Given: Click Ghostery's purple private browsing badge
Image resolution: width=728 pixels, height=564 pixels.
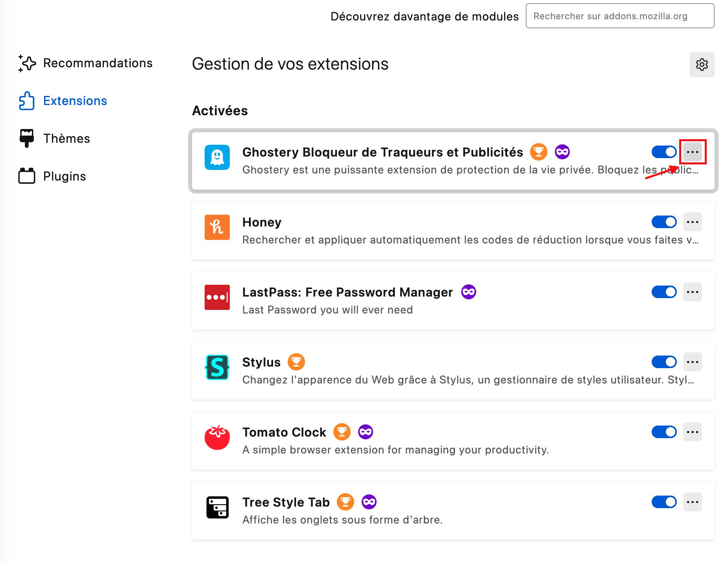Looking at the screenshot, I should tap(562, 152).
